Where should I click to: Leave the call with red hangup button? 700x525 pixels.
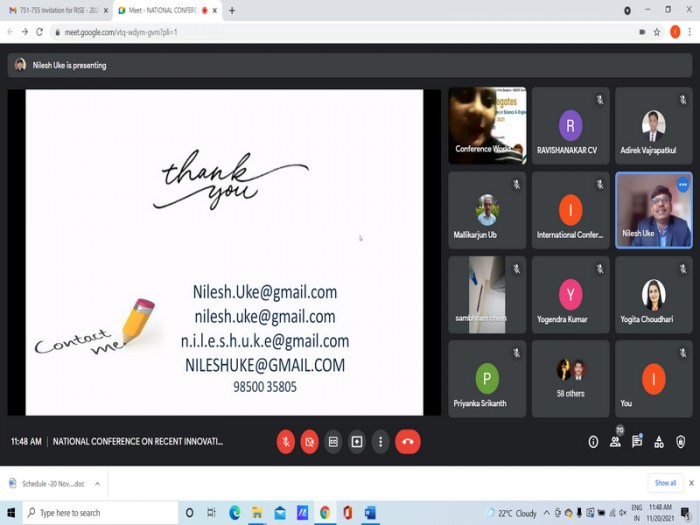408,442
